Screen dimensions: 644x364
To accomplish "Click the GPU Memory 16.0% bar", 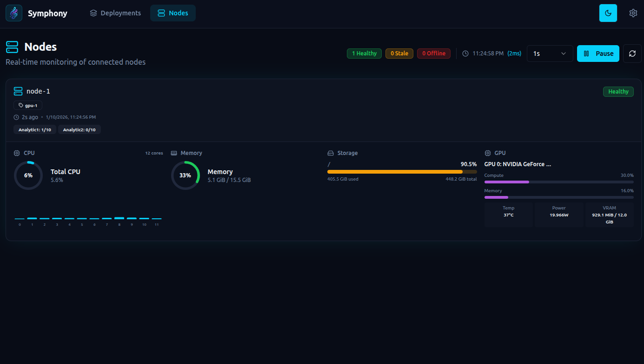I will [559, 197].
